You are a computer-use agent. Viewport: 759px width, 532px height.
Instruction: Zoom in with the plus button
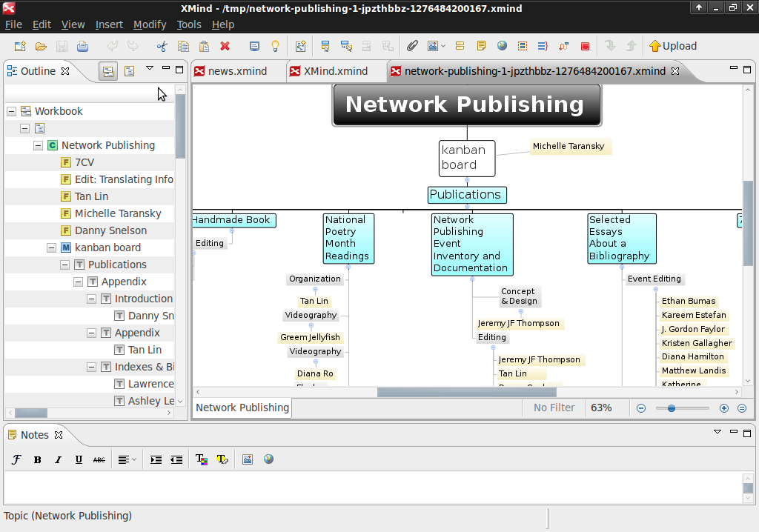pos(724,408)
